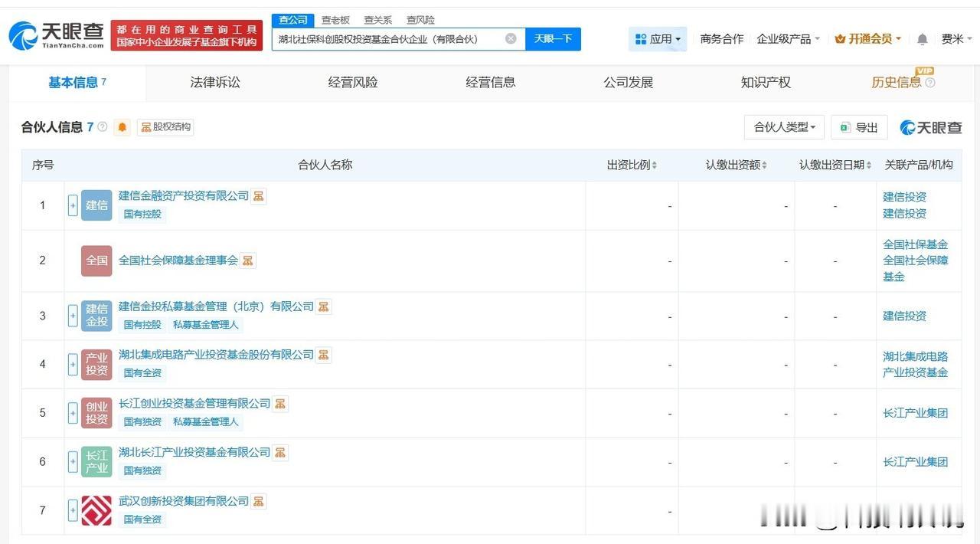
Task: Expand row 6 湖北长江产业投资基金 plus toggle
Action: [x=73, y=462]
